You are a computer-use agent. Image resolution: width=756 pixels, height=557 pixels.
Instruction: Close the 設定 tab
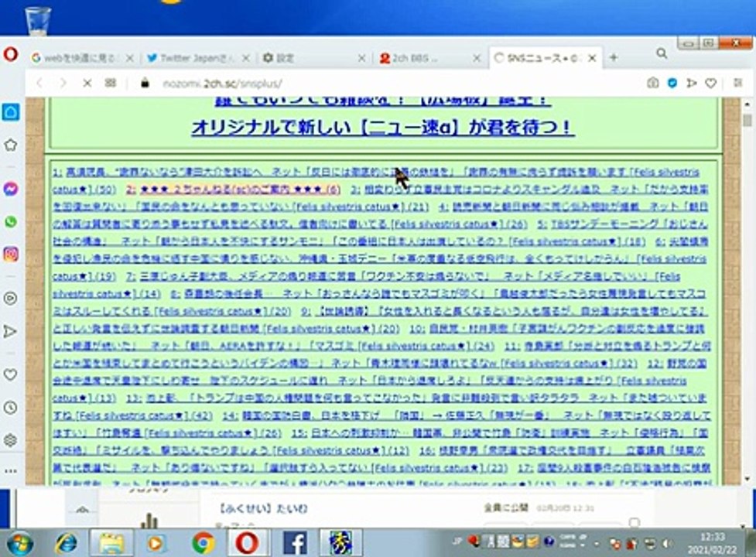[x=361, y=58]
